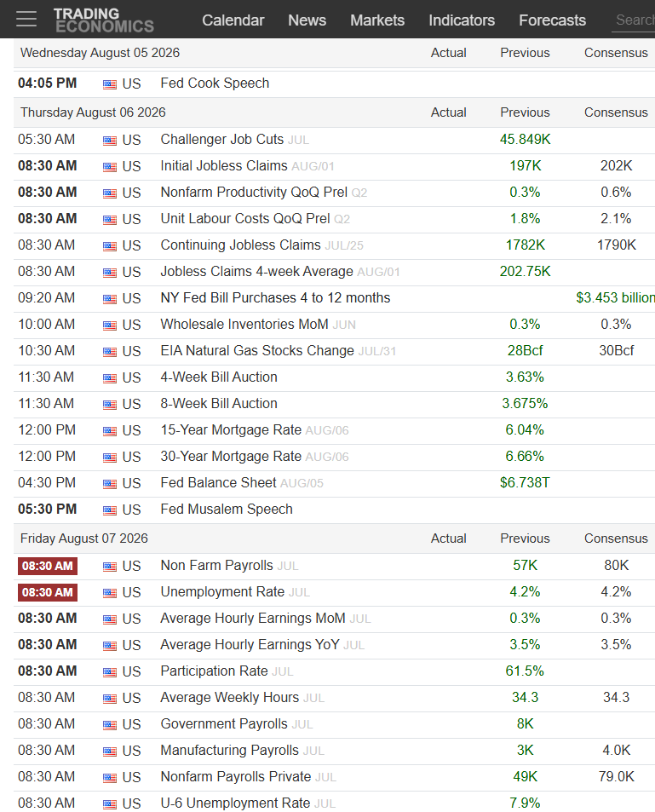Open NY Fed Bill Purchases entry

point(275,297)
